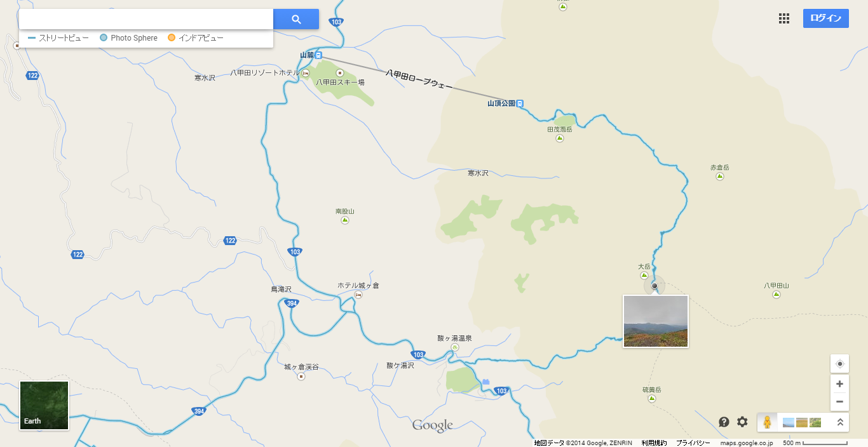Zoom out with the minus button

pyautogui.click(x=840, y=401)
